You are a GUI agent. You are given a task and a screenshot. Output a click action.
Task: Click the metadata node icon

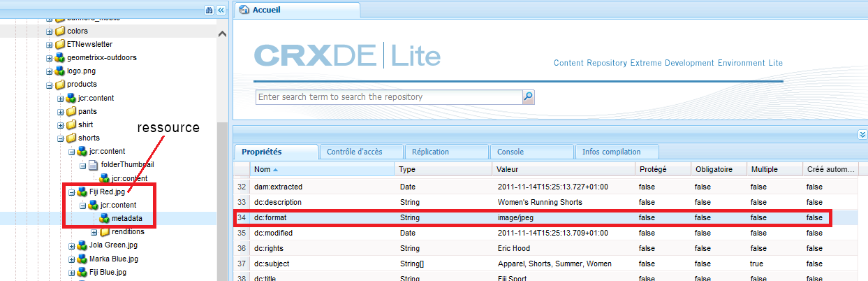click(105, 219)
